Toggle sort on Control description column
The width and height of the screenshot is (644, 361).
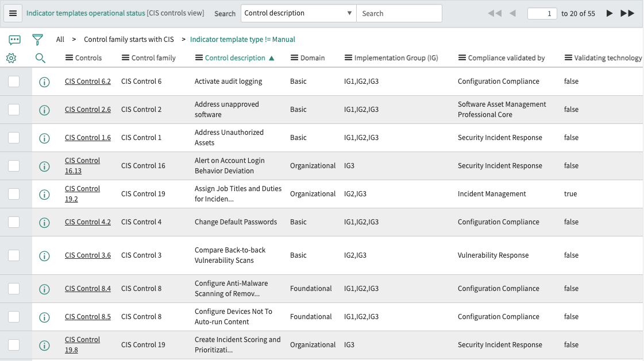click(x=235, y=58)
